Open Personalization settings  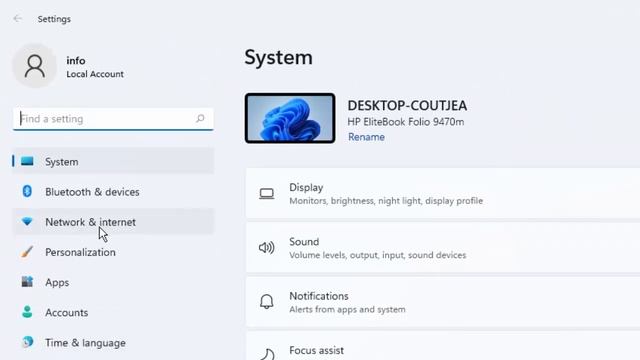113,252
